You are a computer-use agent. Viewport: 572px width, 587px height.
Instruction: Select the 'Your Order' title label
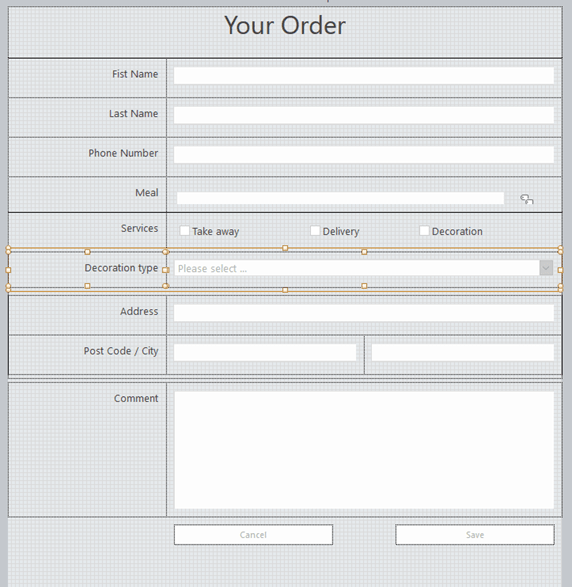tap(285, 25)
